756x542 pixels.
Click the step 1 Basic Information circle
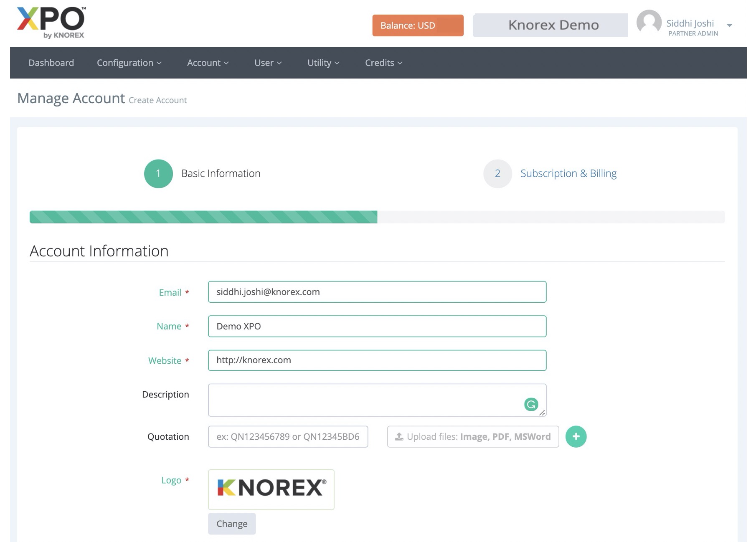tap(158, 174)
